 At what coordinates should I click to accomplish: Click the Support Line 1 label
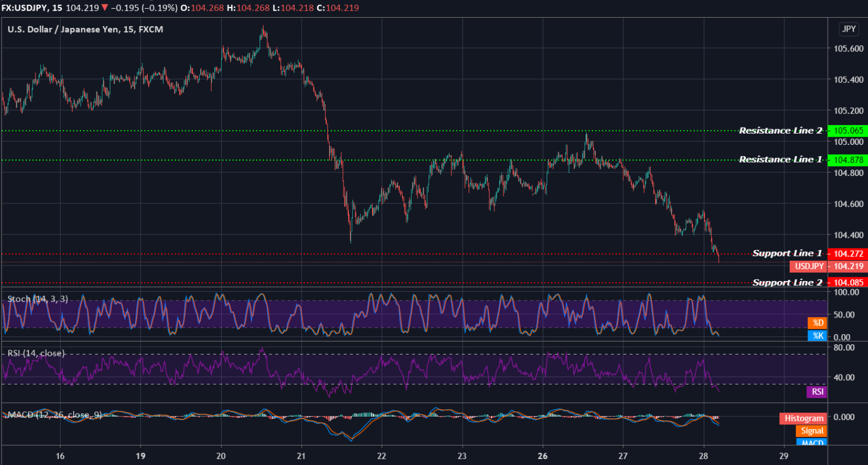(x=787, y=254)
